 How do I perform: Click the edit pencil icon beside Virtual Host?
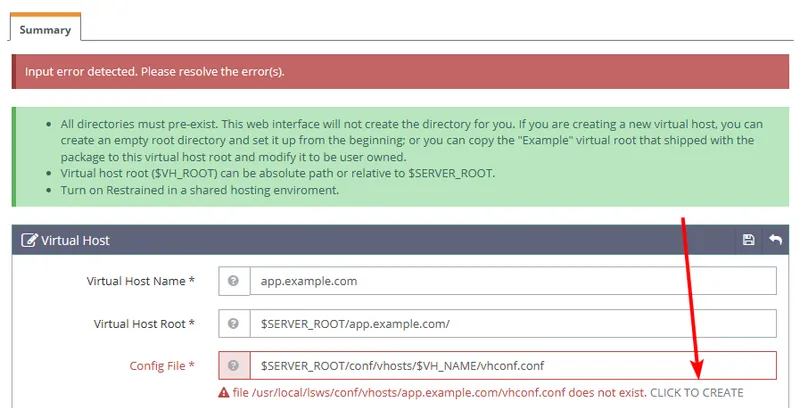29,240
